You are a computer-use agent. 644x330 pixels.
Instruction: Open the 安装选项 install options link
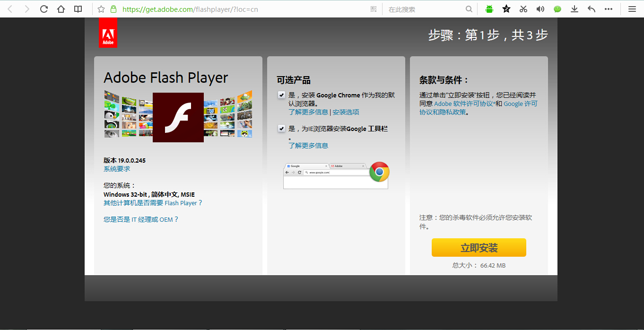pyautogui.click(x=346, y=112)
